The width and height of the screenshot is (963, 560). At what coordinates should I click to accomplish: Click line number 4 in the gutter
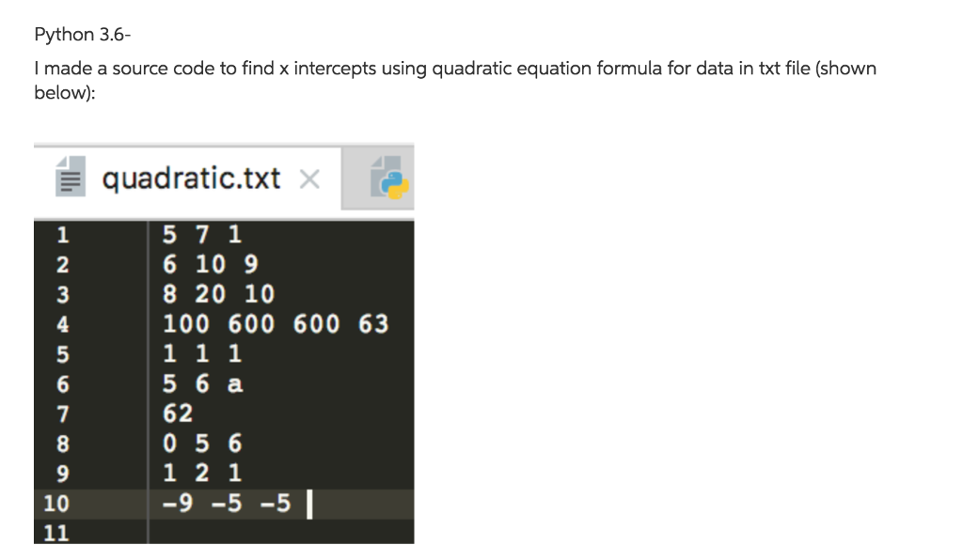click(64, 323)
